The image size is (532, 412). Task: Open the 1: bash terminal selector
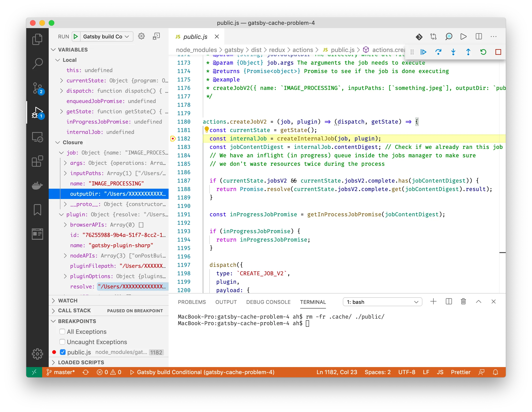coord(382,302)
